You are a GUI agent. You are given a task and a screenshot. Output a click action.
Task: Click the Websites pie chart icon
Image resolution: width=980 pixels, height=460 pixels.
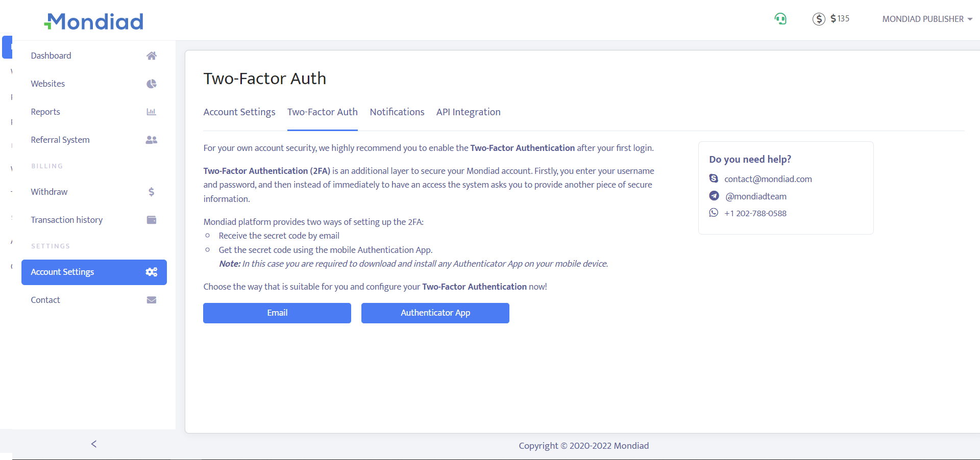pos(151,84)
